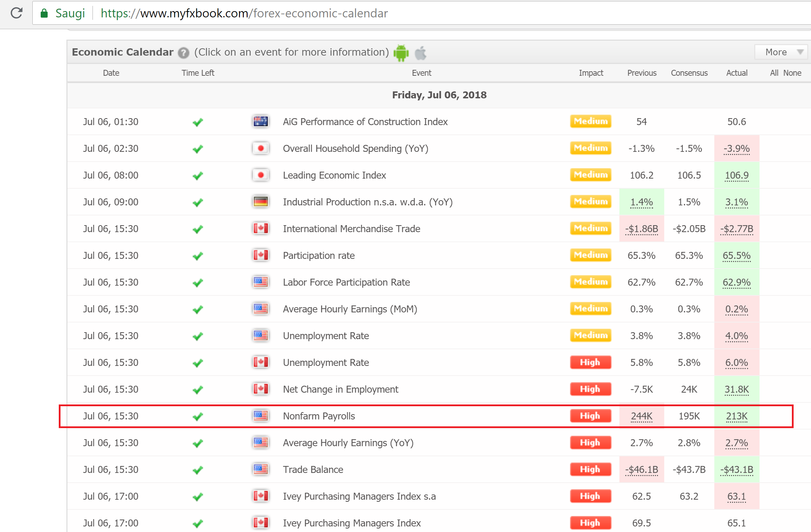The width and height of the screenshot is (811, 532).
Task: Click the Previous column header
Action: 642,73
